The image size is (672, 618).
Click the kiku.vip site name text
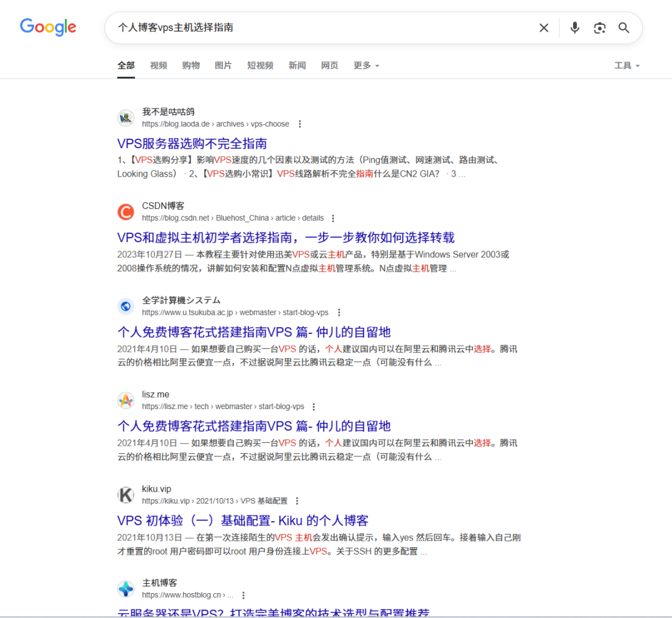point(156,489)
